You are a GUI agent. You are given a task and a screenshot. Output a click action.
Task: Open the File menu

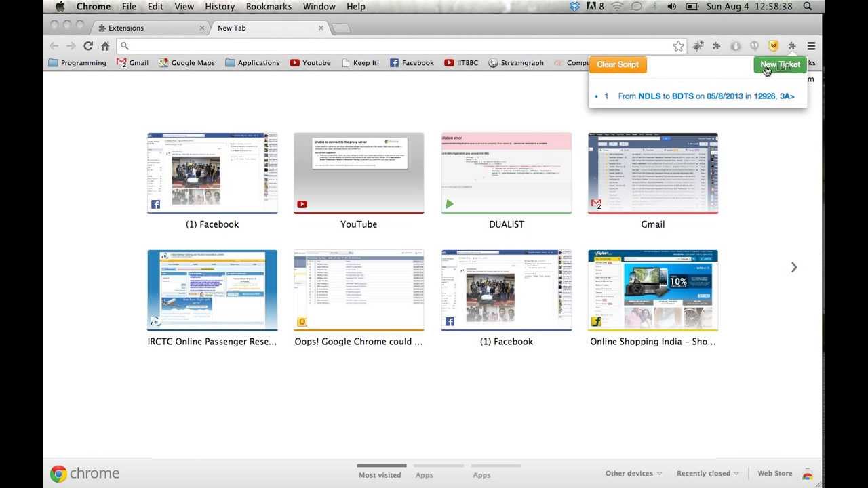point(129,7)
